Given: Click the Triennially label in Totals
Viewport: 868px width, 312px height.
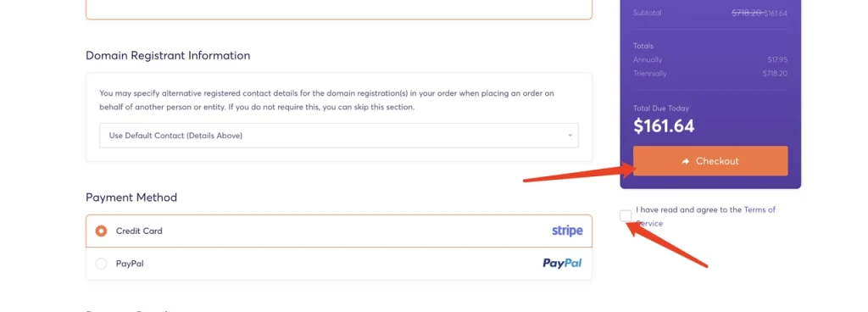Looking at the screenshot, I should click(x=650, y=74).
